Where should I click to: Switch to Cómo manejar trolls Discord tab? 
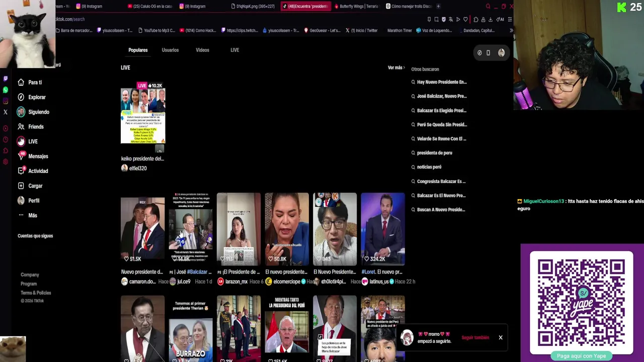pyautogui.click(x=409, y=7)
